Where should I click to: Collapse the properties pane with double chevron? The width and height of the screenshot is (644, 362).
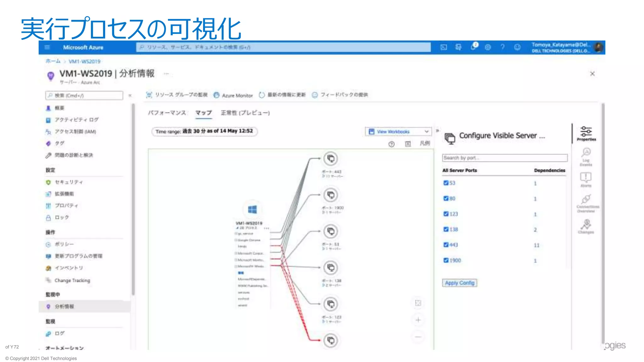(437, 130)
